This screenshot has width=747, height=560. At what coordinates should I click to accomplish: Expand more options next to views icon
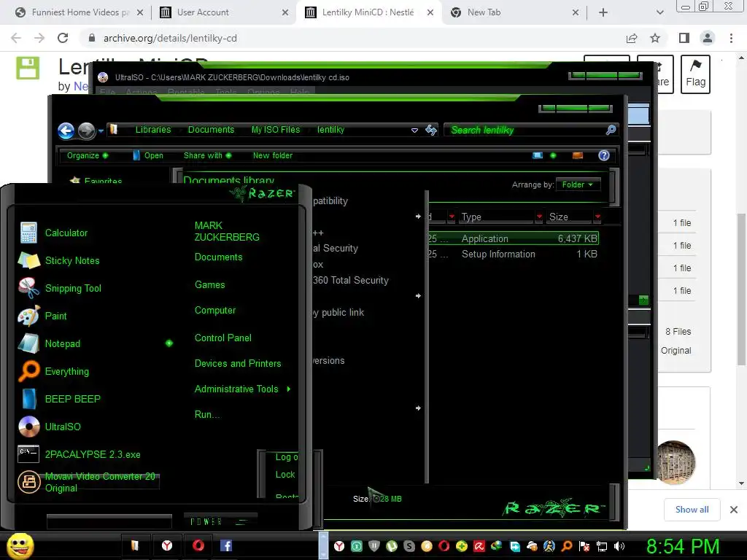coord(553,155)
